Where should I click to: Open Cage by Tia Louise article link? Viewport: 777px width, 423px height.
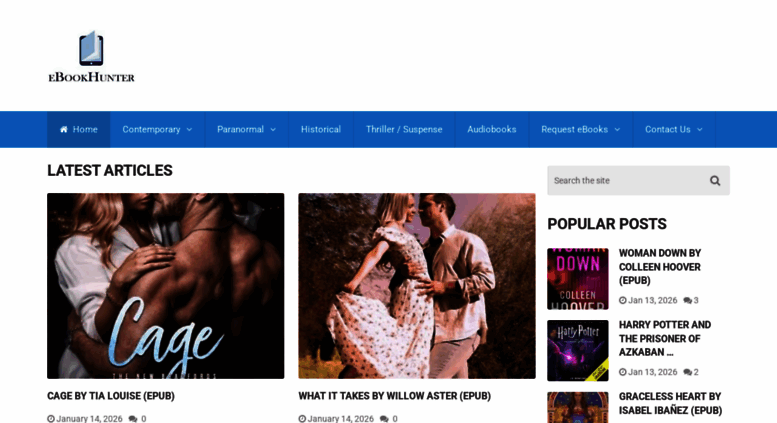tap(111, 396)
